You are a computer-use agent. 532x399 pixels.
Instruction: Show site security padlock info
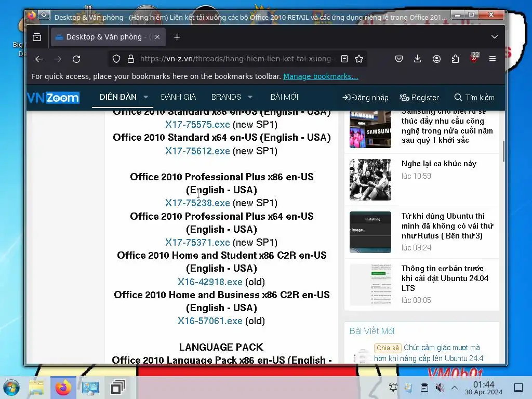(x=131, y=59)
